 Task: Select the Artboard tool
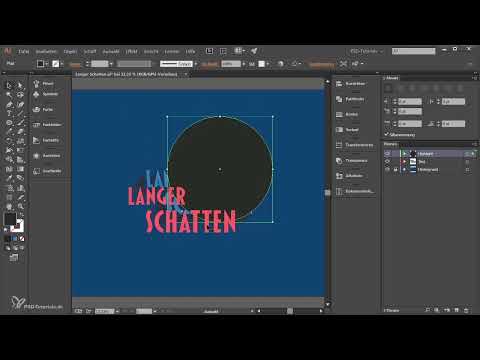pyautogui.click(x=9, y=197)
